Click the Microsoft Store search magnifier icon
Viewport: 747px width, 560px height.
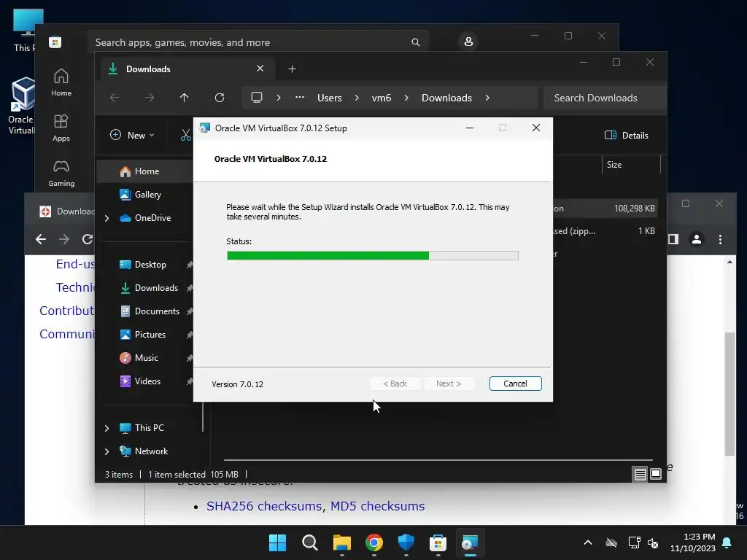coord(415,42)
